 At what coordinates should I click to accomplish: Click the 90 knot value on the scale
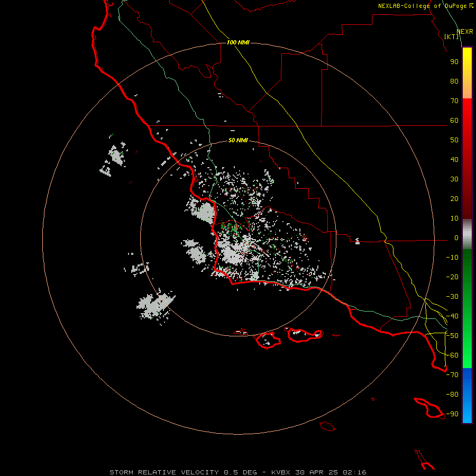pos(454,62)
